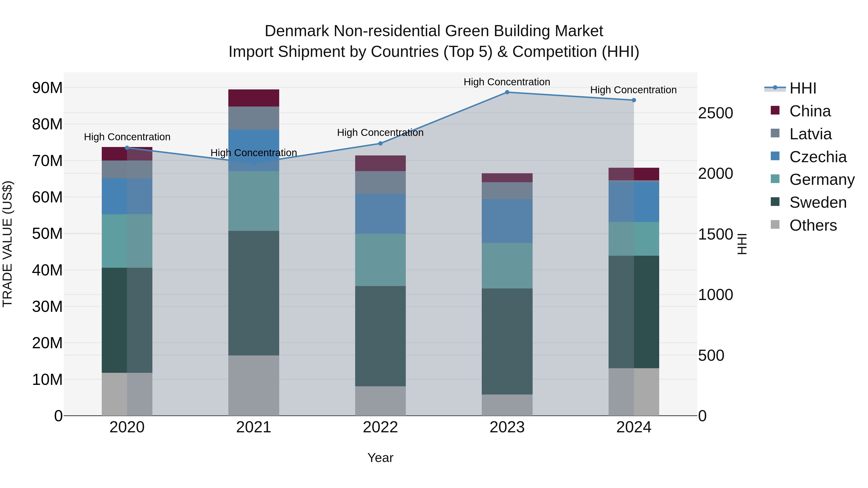Click High Concentration label above 2020
Screen dimensions: 868x488
[127, 137]
